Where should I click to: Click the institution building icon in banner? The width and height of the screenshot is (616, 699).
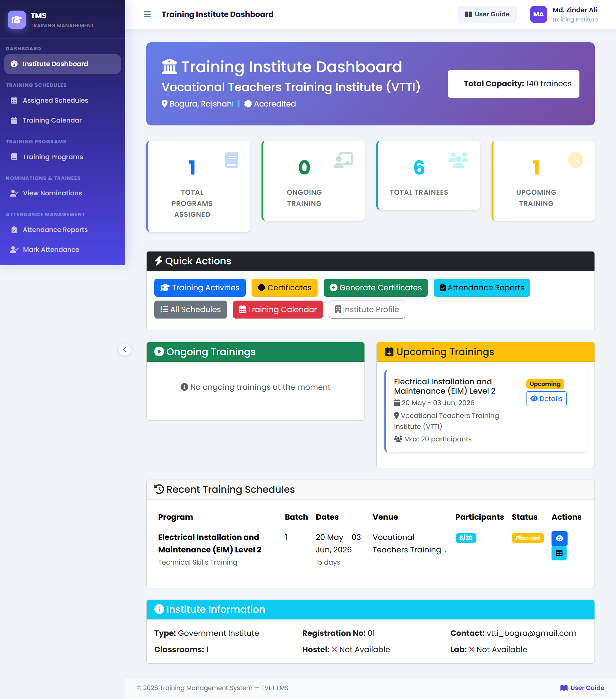(x=169, y=66)
